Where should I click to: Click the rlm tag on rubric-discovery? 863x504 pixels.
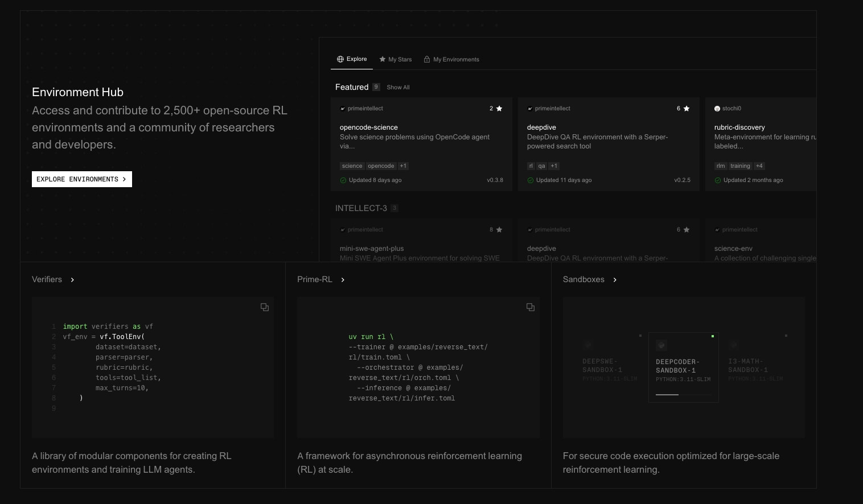tap(721, 166)
